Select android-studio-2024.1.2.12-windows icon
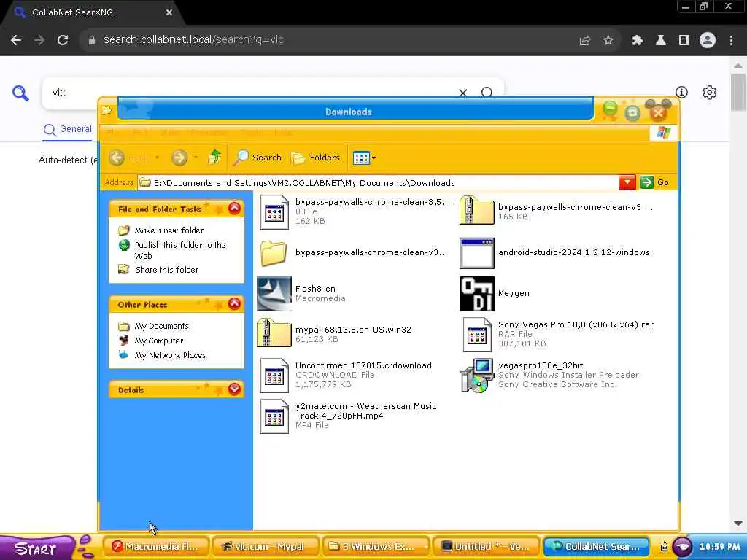747x560 pixels. tap(476, 253)
